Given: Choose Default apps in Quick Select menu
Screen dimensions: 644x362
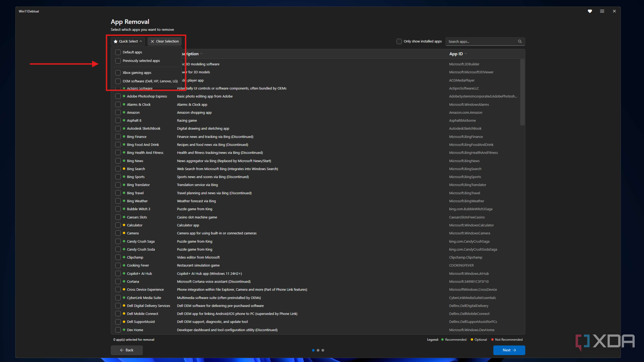Looking at the screenshot, I should tap(132, 52).
